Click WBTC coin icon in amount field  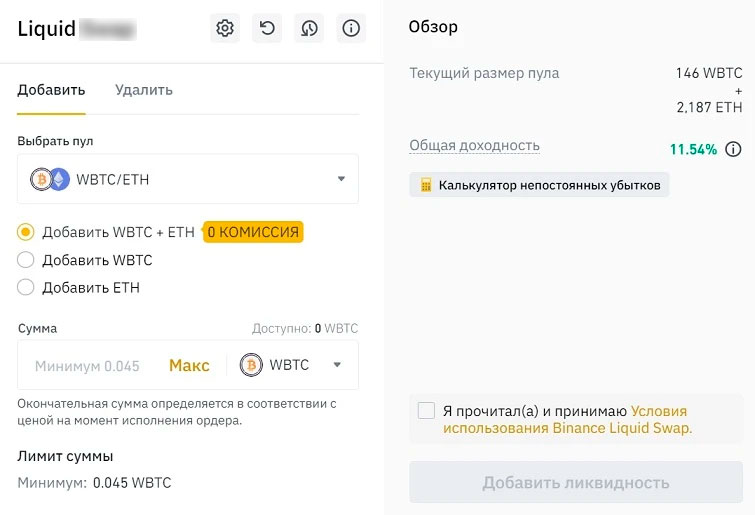pos(252,365)
